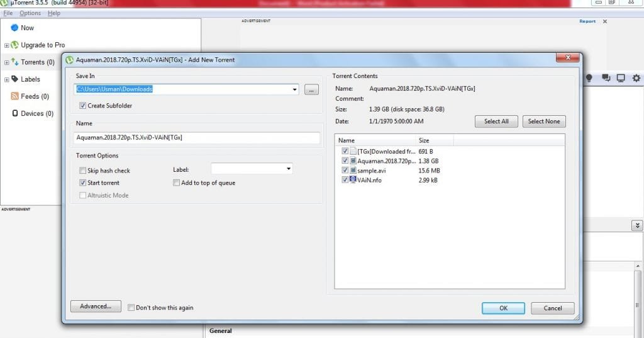Click the torrent Name text field
The image size is (644, 338).
coord(197,137)
